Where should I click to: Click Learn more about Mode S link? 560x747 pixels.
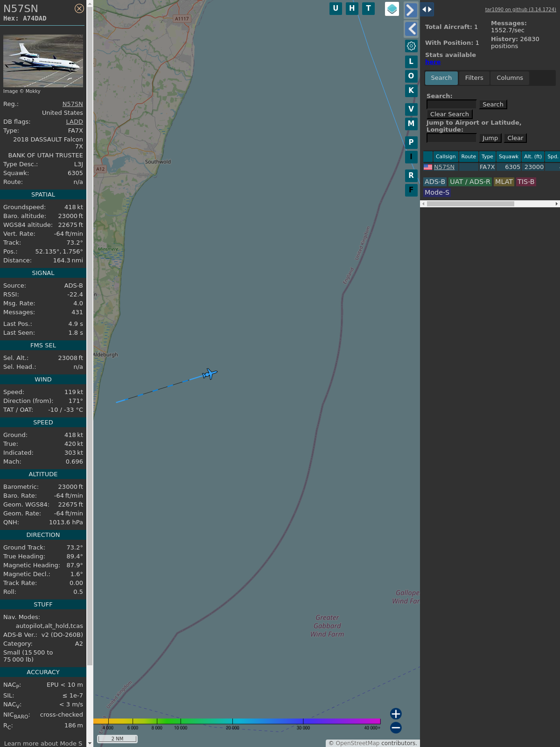(x=42, y=743)
